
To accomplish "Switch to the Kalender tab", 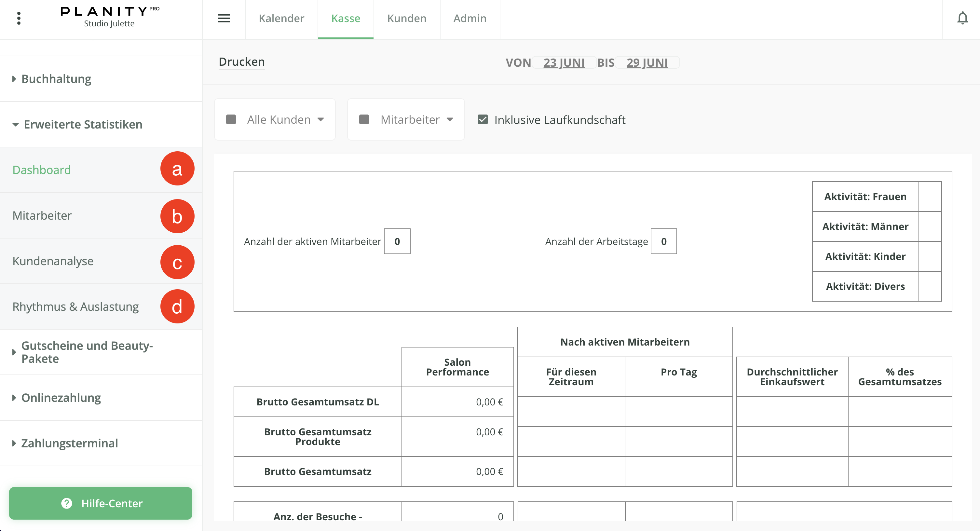I will pyautogui.click(x=281, y=18).
